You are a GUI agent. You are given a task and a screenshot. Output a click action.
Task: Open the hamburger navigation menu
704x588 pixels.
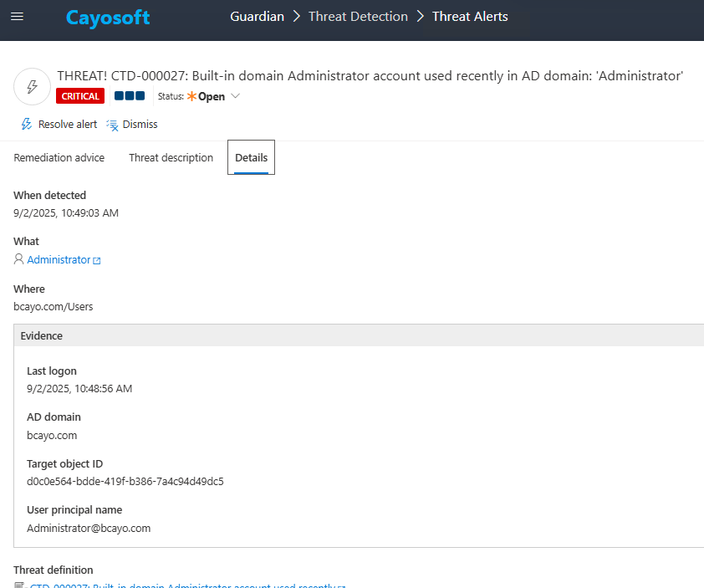point(17,17)
